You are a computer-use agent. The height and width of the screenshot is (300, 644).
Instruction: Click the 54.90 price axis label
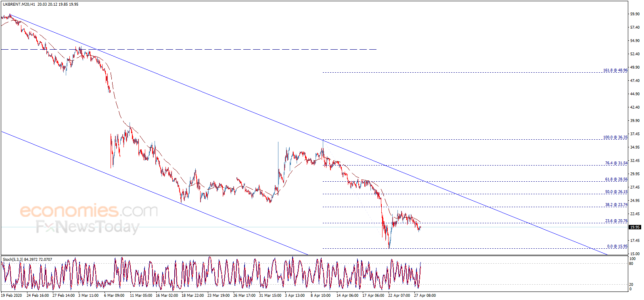635,41
